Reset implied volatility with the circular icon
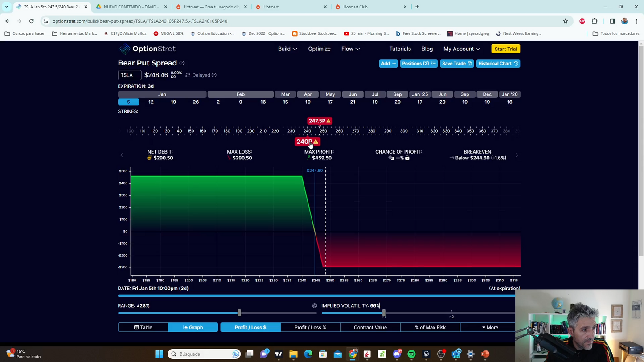 pos(315,306)
